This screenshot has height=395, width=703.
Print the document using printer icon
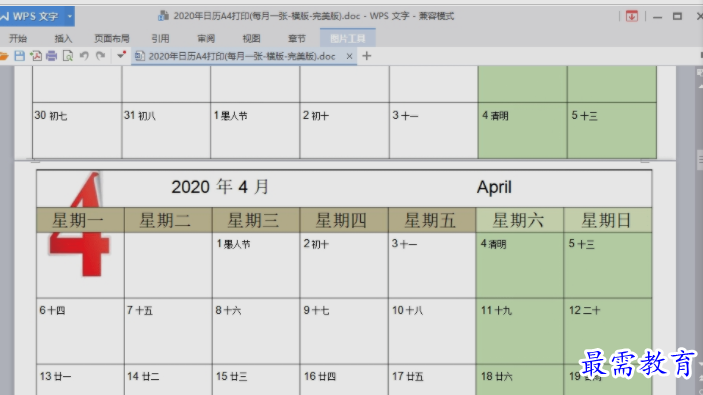[x=52, y=56]
